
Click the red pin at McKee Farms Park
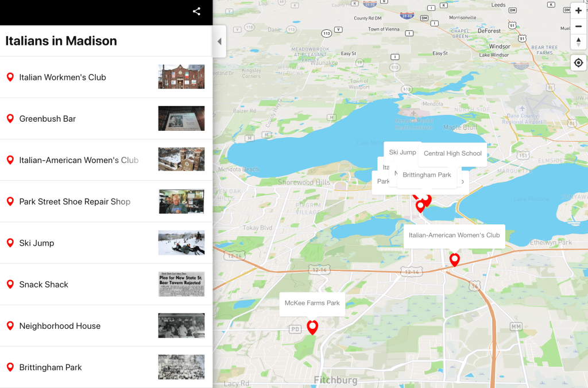(312, 327)
